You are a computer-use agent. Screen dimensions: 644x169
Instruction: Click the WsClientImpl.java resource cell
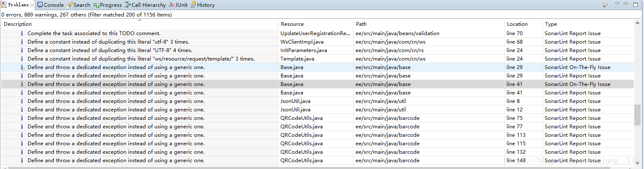pyautogui.click(x=316, y=42)
